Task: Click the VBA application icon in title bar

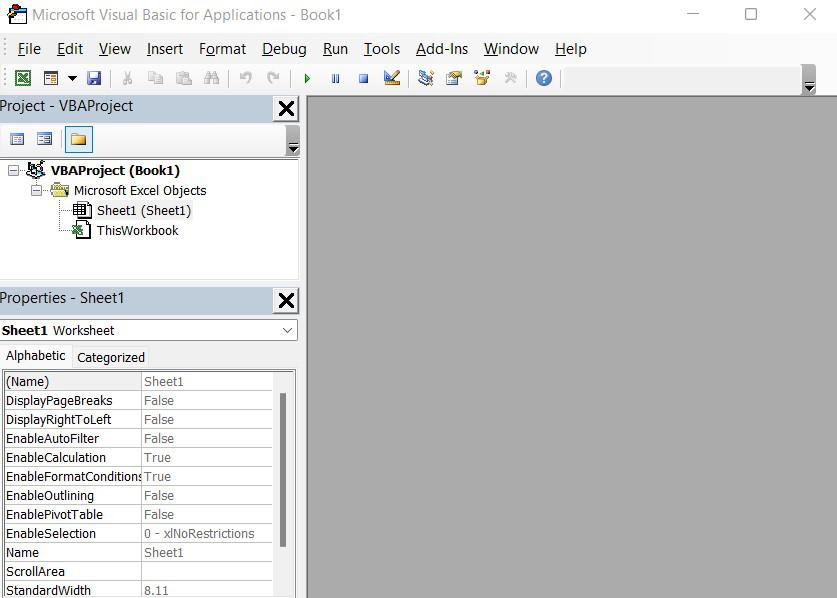Action: pyautogui.click(x=17, y=14)
